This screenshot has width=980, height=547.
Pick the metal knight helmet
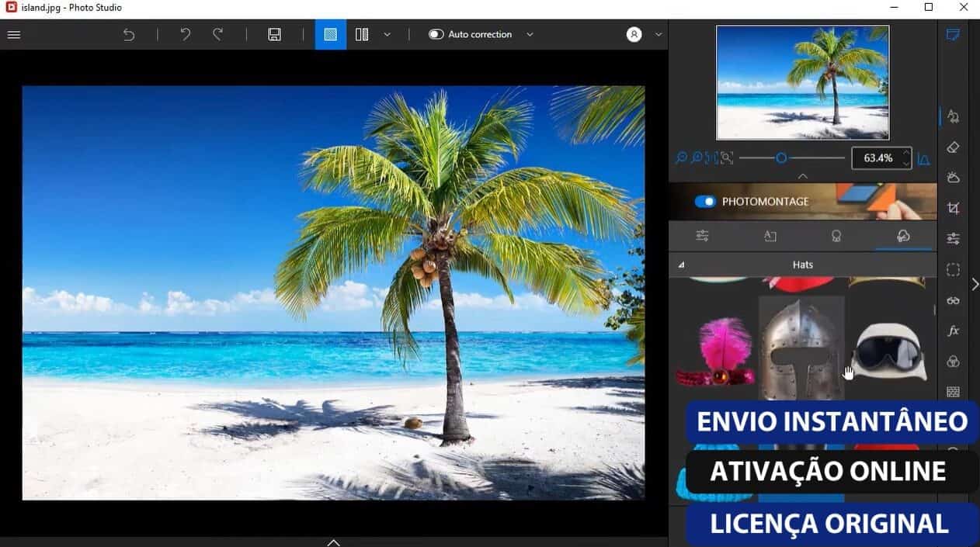[801, 348]
